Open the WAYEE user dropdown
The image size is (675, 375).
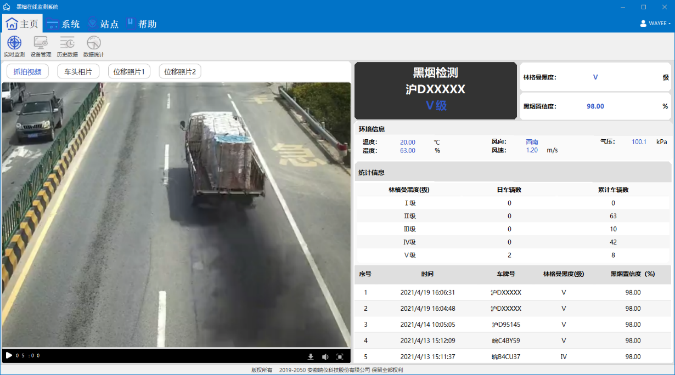pos(655,23)
